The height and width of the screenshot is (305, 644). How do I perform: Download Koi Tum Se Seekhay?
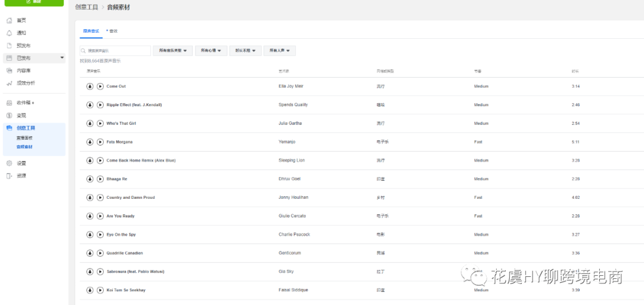pos(90,290)
